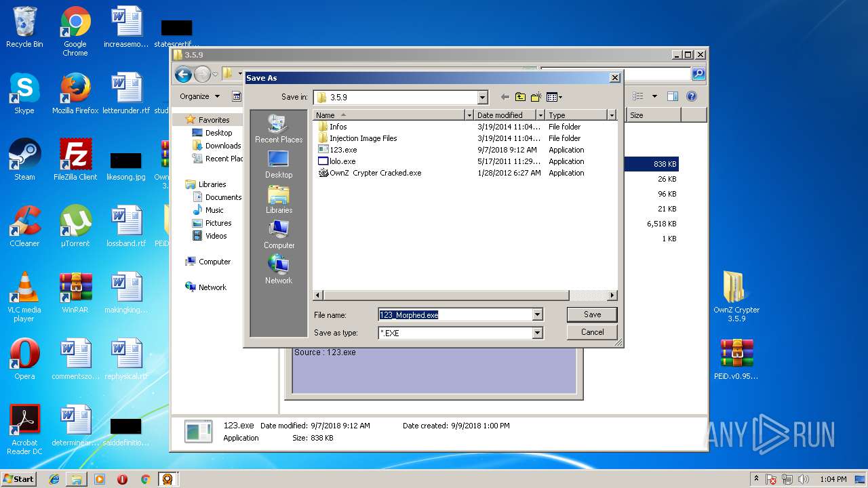868x488 pixels.
Task: Sort Explorer list by Size column
Action: click(x=654, y=115)
